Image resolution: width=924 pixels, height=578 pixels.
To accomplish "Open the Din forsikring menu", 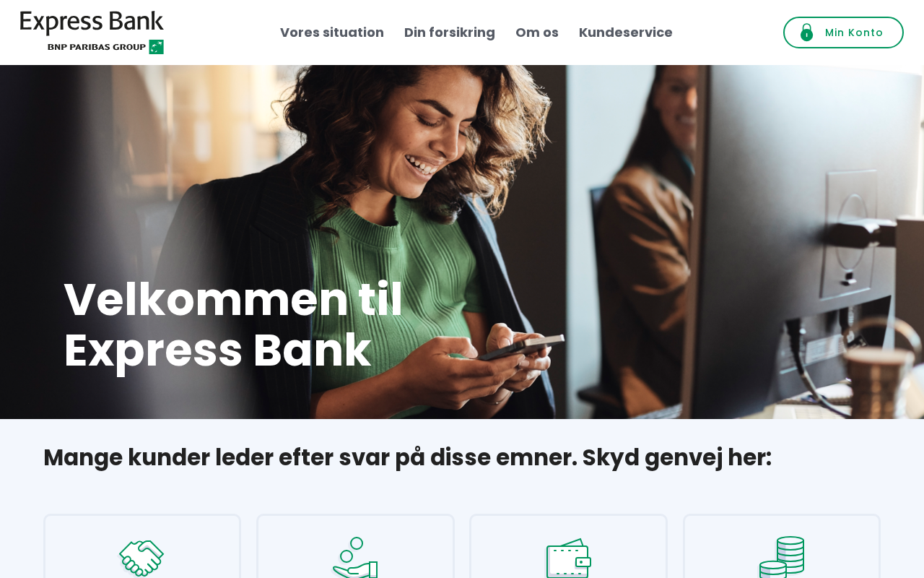I will [x=450, y=33].
